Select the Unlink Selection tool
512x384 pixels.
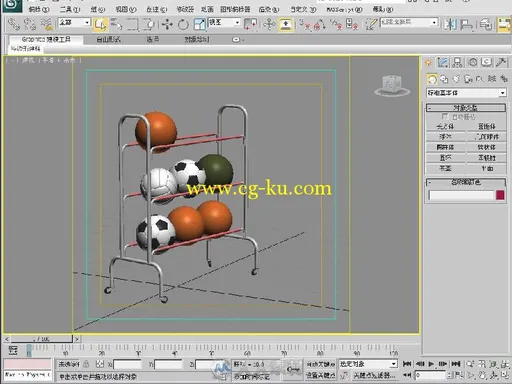[30, 24]
